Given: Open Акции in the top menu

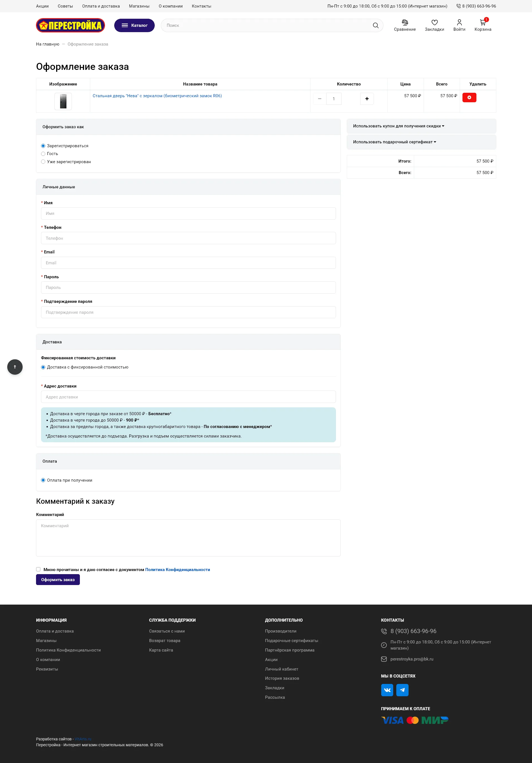Looking at the screenshot, I should 42,6.
